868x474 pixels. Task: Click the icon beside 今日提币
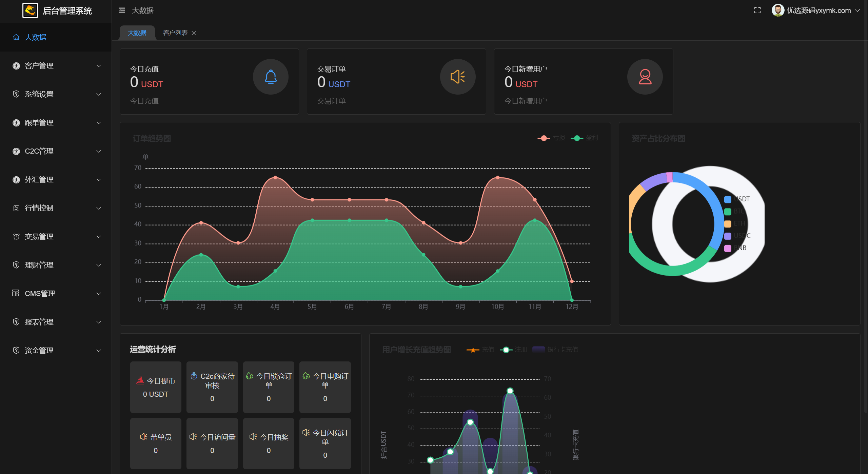(140, 381)
